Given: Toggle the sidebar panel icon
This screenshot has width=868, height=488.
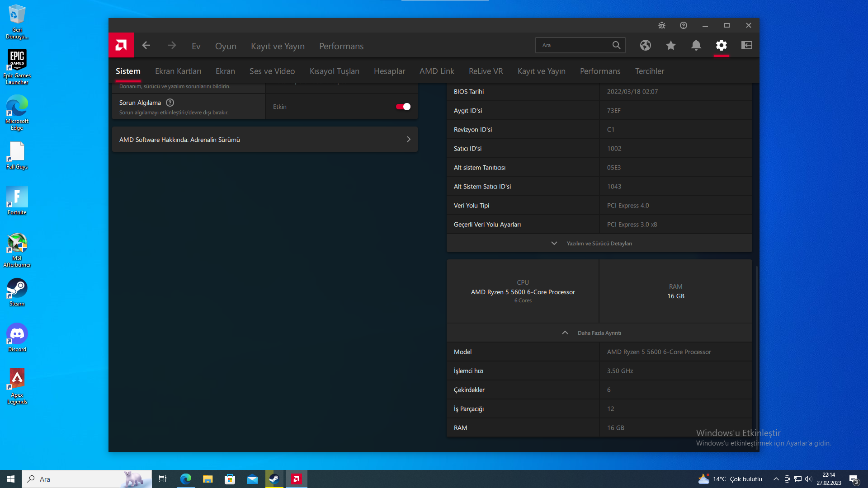Looking at the screenshot, I should (747, 45).
